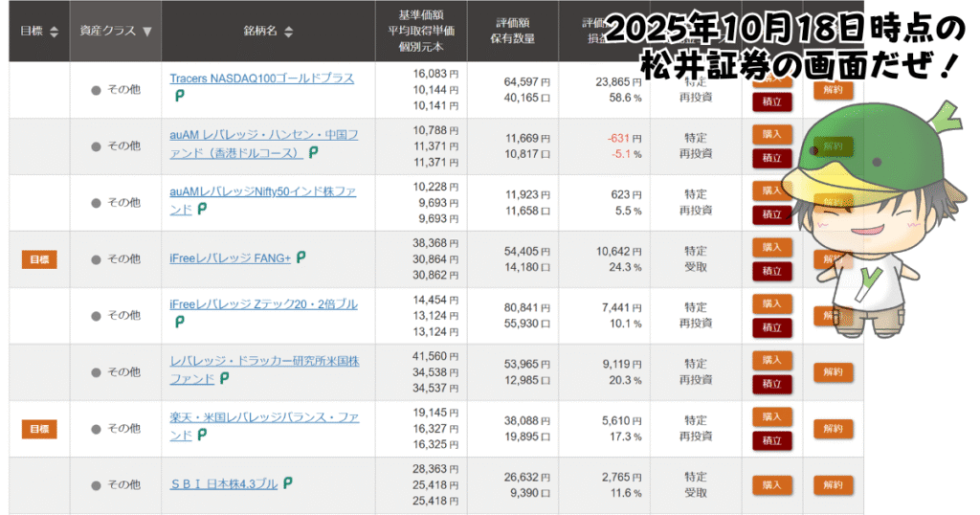Sort the table by 目標 column

pyautogui.click(x=53, y=31)
